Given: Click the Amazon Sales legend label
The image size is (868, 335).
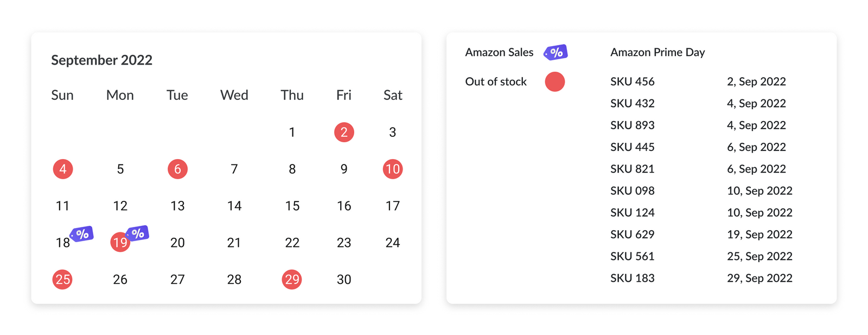Looking at the screenshot, I should [x=499, y=52].
